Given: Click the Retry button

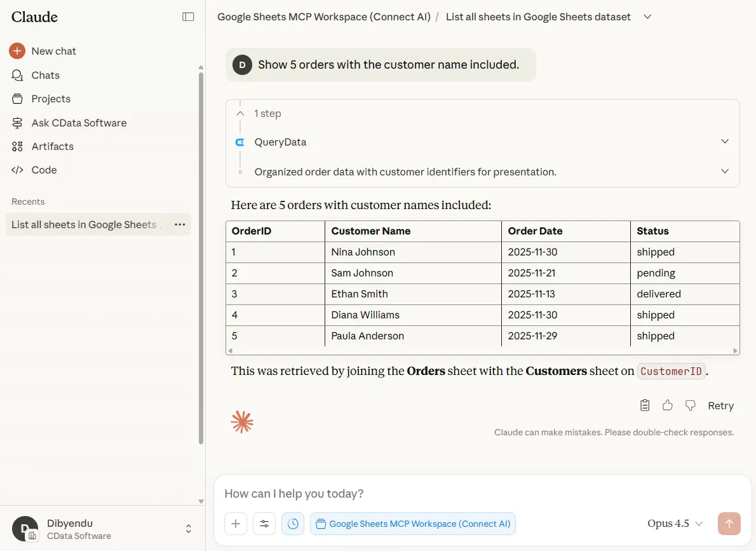Looking at the screenshot, I should pos(720,405).
